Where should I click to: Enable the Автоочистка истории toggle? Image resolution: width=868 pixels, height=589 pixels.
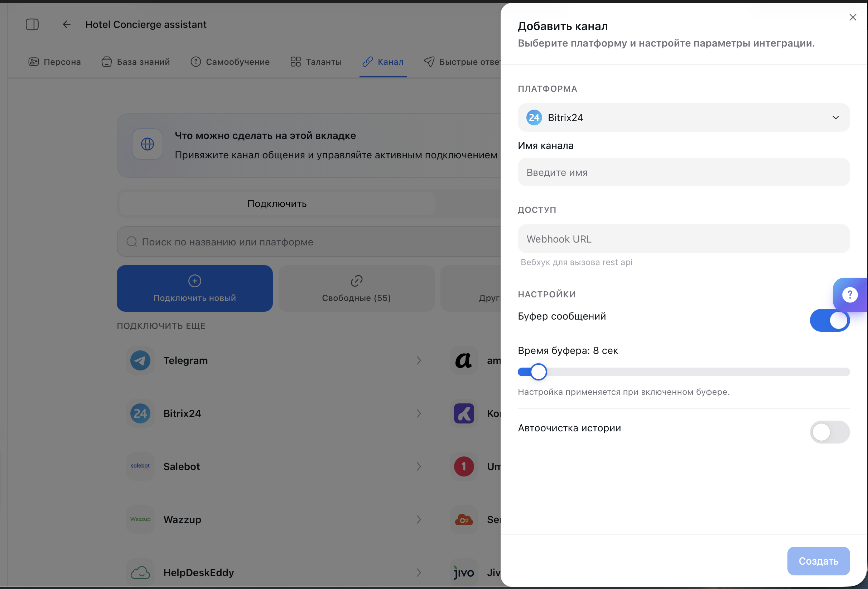830,432
